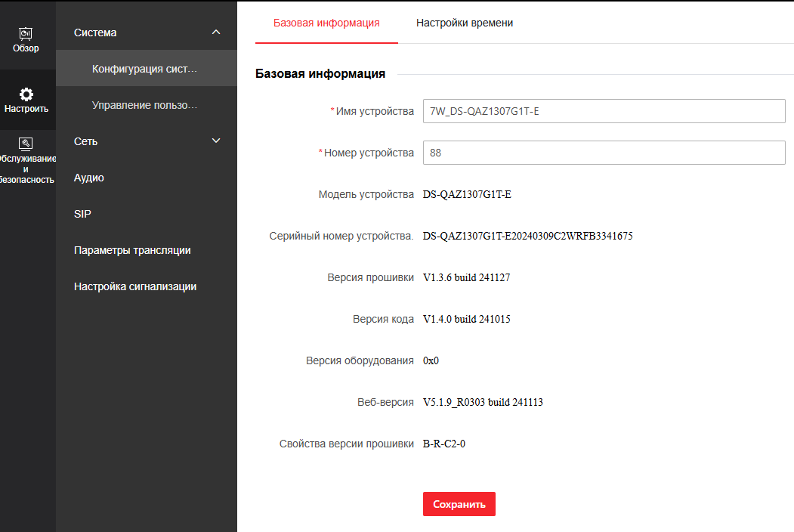Open Управление пользователями submenu item

[144, 105]
